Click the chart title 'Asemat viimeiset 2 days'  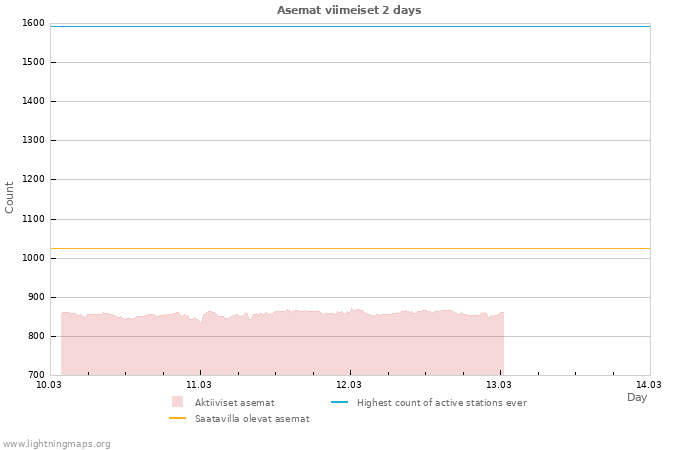[349, 10]
